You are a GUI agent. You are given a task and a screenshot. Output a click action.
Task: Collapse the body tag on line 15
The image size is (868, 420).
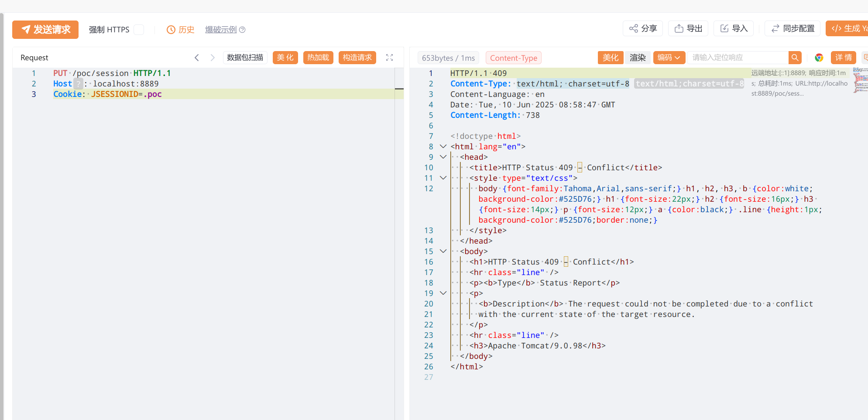pyautogui.click(x=443, y=251)
